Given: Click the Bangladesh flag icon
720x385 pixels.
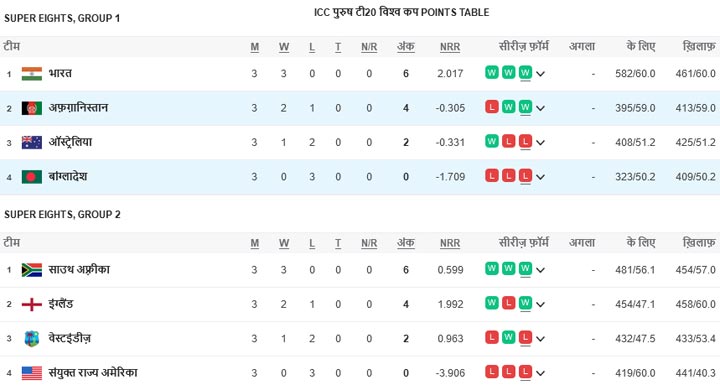Looking at the screenshot, I should [x=32, y=177].
